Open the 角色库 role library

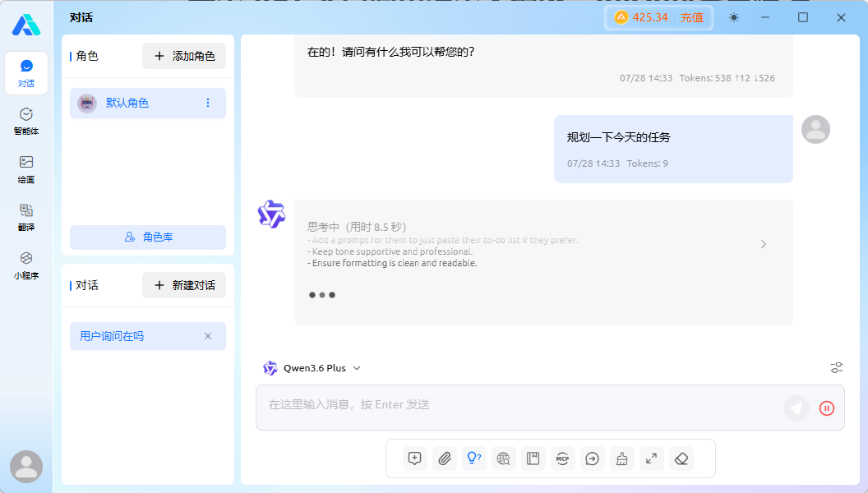coord(148,237)
